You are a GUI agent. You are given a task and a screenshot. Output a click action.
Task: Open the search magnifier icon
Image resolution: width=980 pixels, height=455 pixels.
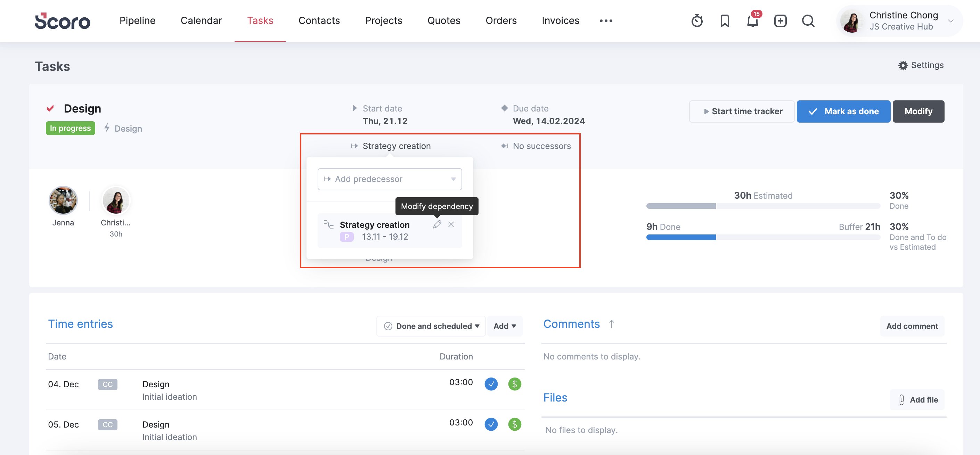coord(808,20)
